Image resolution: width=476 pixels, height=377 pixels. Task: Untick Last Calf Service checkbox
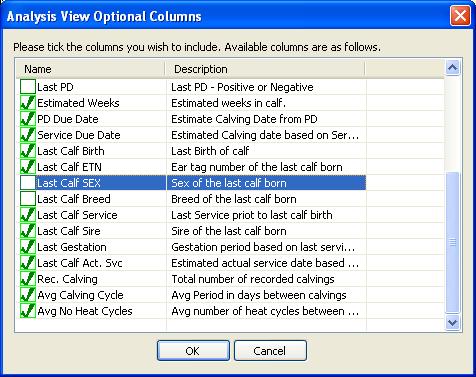pos(28,215)
